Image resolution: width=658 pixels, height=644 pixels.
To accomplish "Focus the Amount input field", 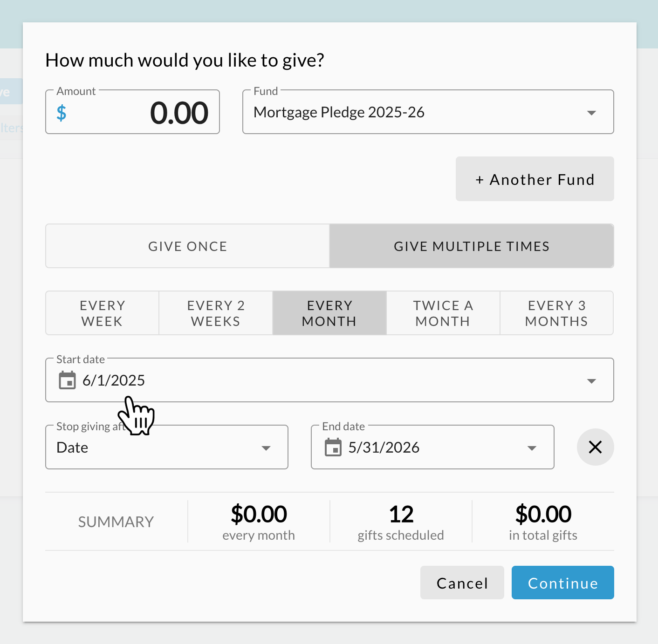I will tap(132, 112).
